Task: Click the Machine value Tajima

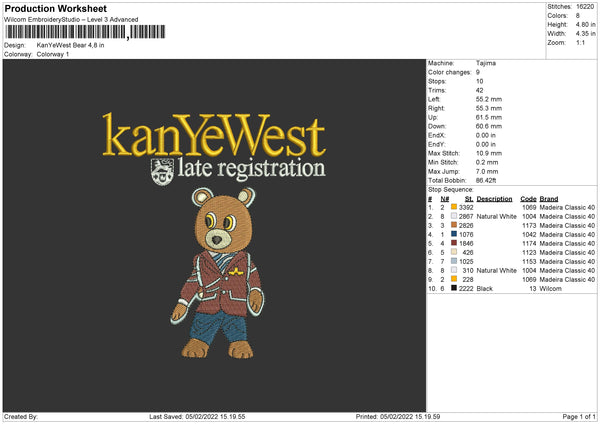Action: pyautogui.click(x=486, y=63)
